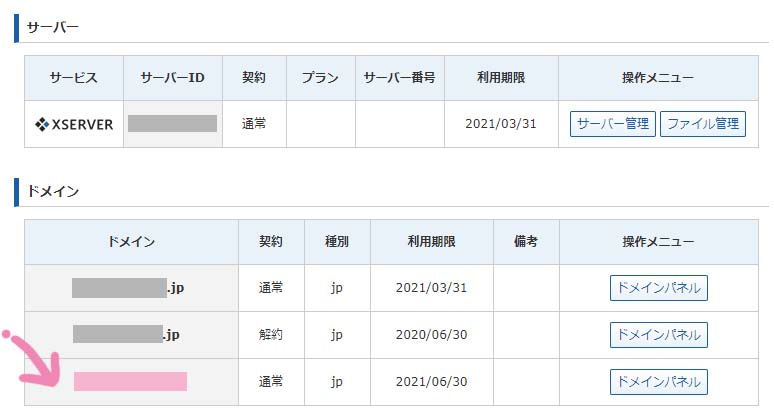Select the 解約 contract status cell
The width and height of the screenshot is (774, 420).
[271, 334]
